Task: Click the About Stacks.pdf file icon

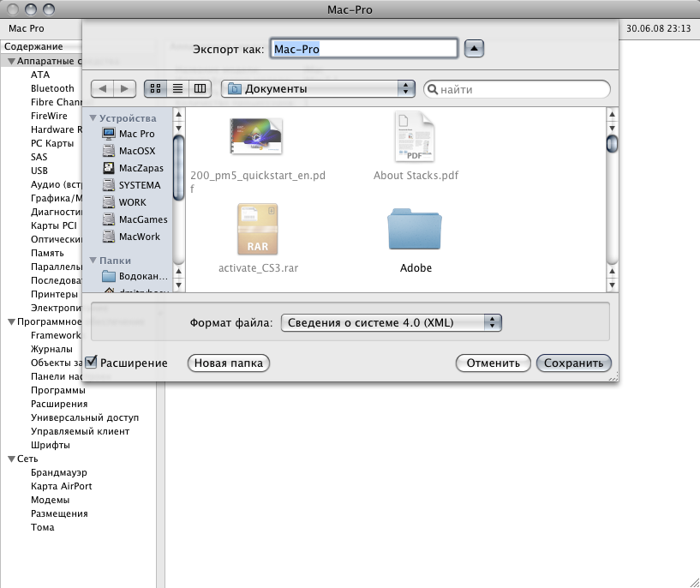Action: coord(415,136)
